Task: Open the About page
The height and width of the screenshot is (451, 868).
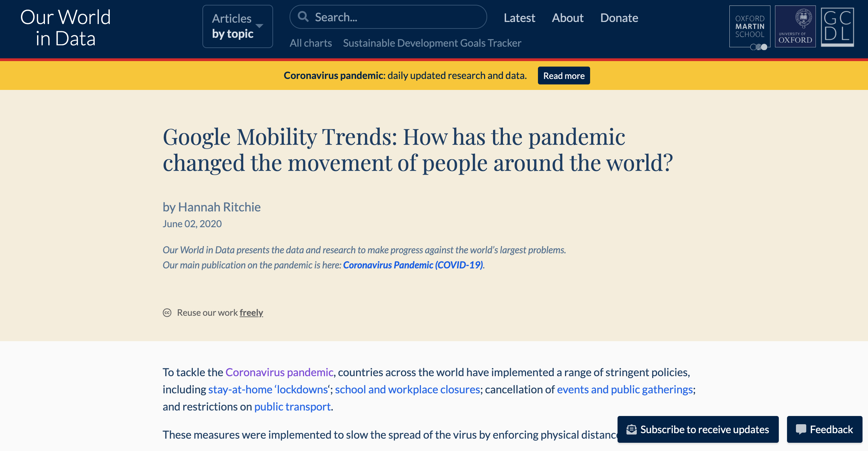Action: [x=567, y=18]
